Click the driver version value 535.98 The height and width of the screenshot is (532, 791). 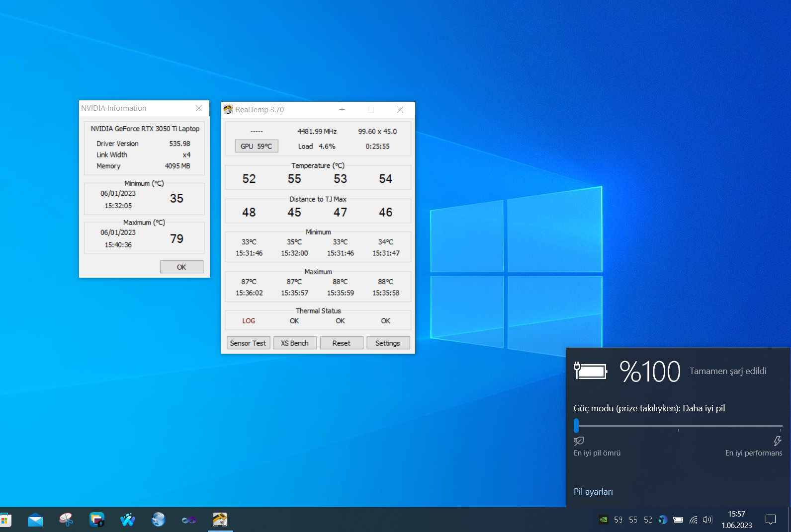pyautogui.click(x=179, y=144)
